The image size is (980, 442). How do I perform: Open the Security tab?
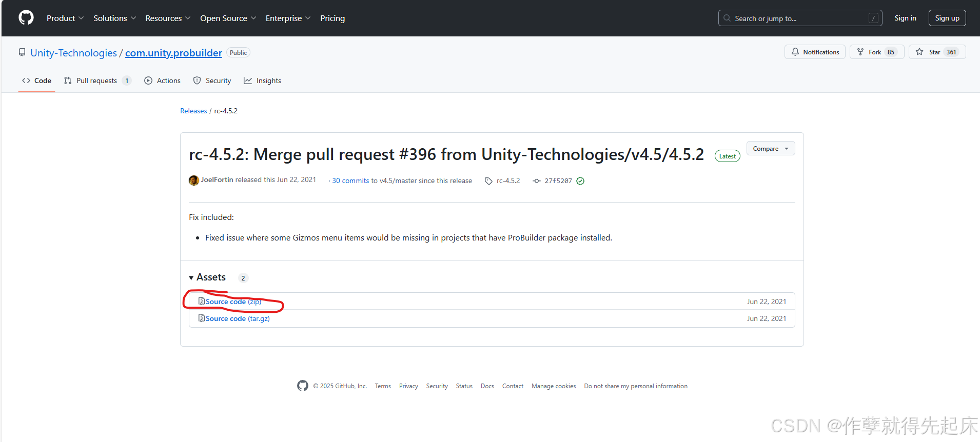212,81
